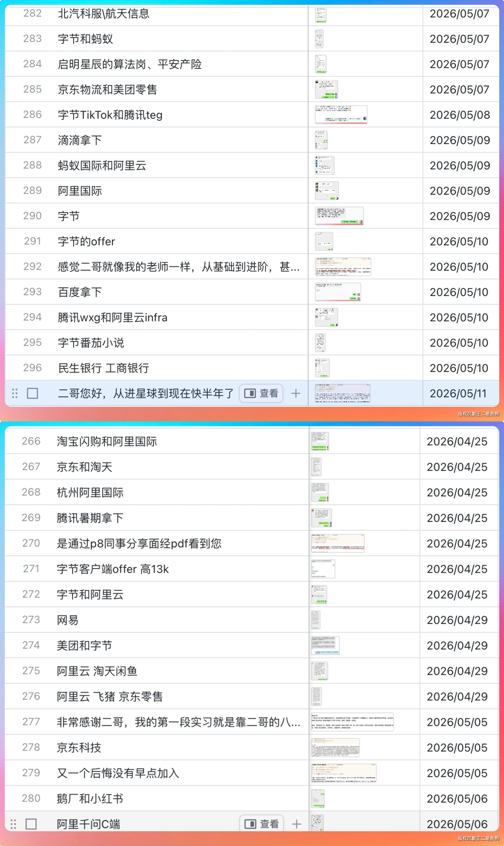Open the thumbnail for 腾讯wxg和阿里云infra
The image size is (504, 846).
click(326, 317)
